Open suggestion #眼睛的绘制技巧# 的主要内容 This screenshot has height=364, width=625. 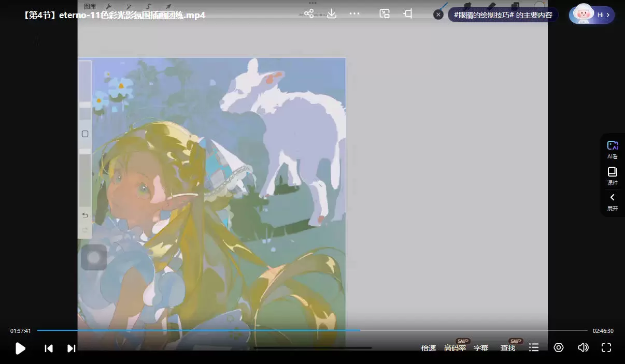pos(503,15)
